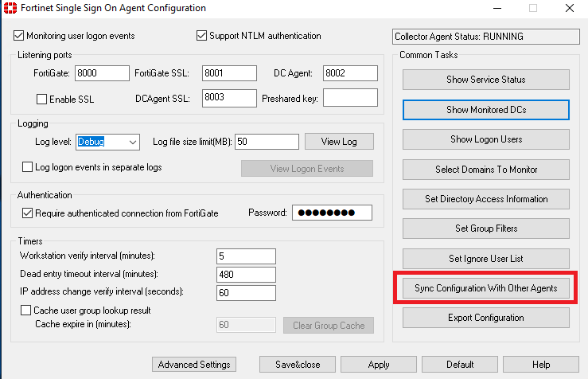Click Show Service Status button

tap(486, 80)
